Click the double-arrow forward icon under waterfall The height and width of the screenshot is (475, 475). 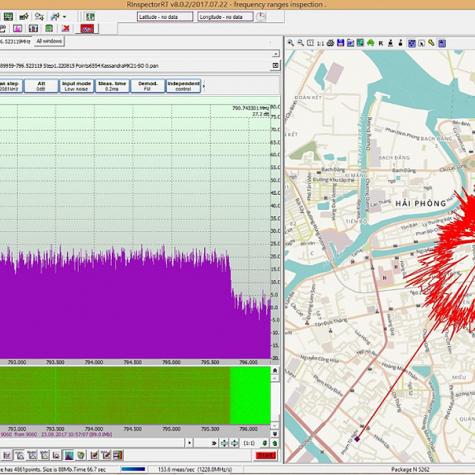tap(214, 443)
